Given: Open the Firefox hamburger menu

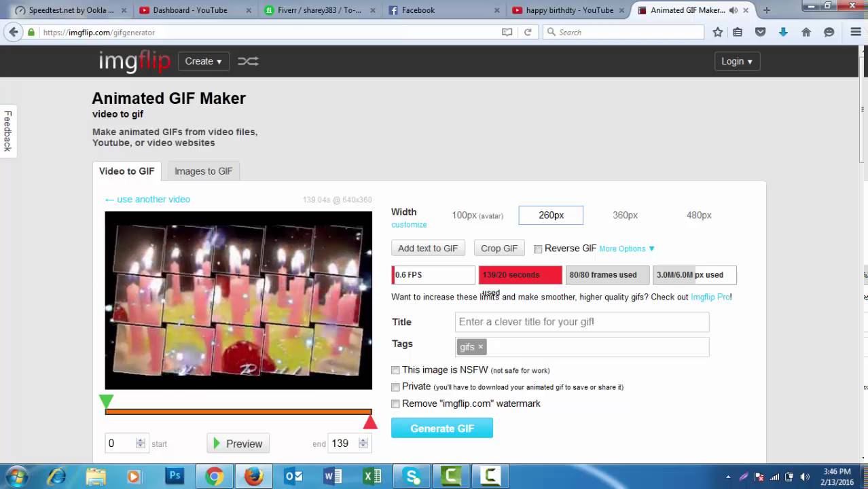Looking at the screenshot, I should 856,32.
